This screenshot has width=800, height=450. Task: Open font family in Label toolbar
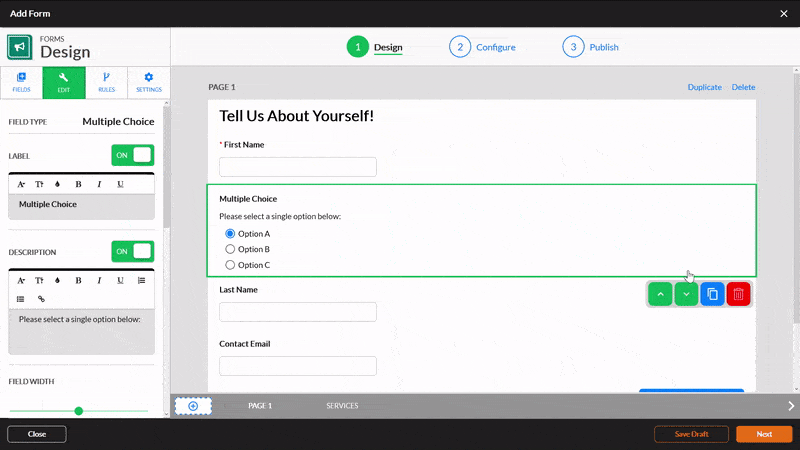point(21,184)
